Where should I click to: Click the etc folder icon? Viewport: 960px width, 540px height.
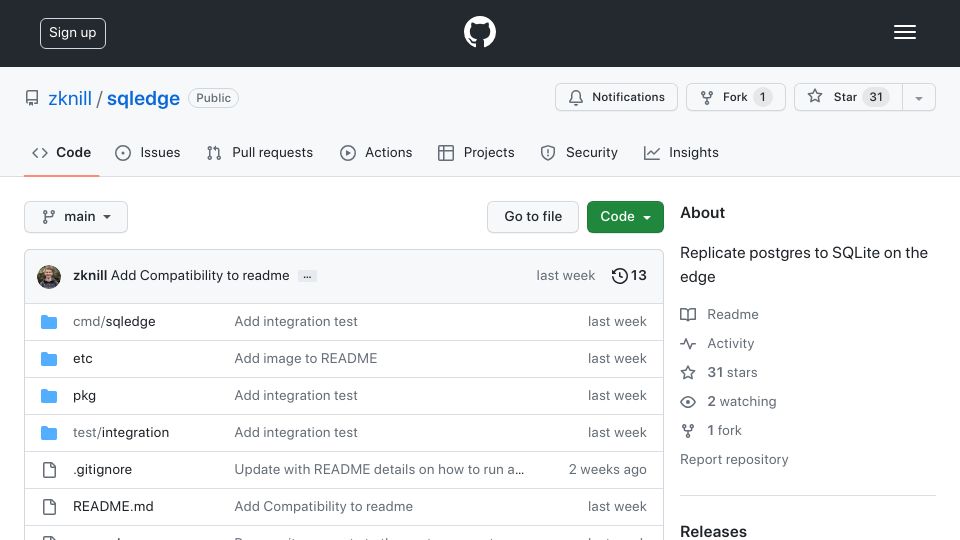[x=49, y=359]
